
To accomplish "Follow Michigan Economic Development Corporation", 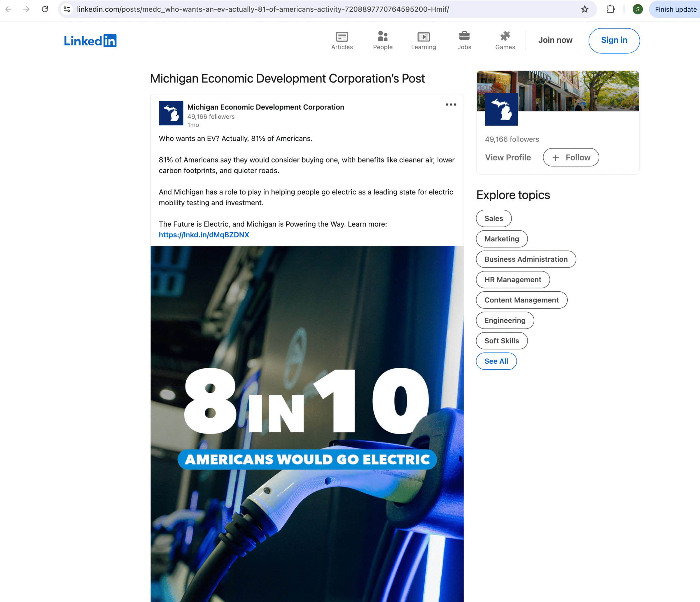I will click(570, 157).
